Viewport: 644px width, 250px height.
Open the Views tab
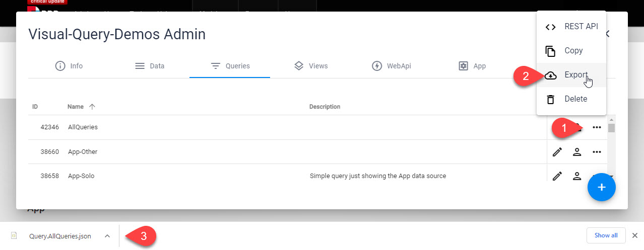point(310,66)
